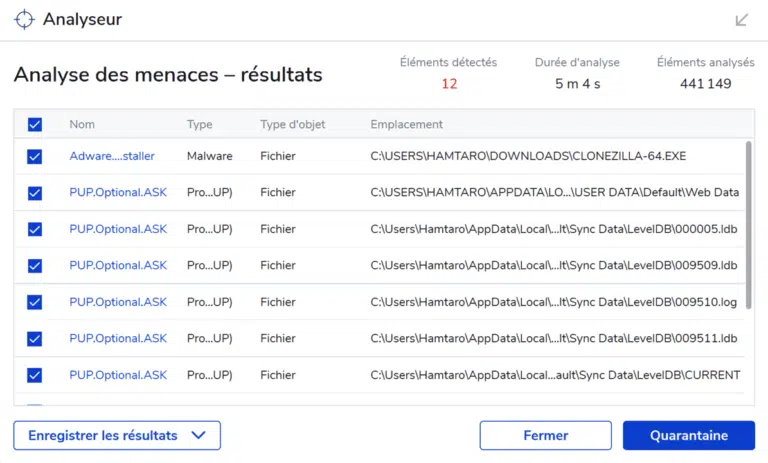Click the Fermer button
This screenshot has width=768, height=463.
(546, 436)
